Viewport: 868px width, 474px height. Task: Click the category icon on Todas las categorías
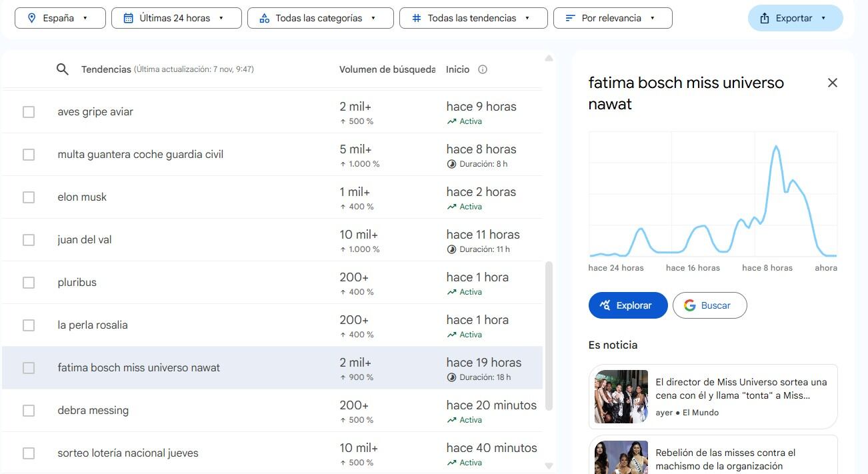(268, 18)
